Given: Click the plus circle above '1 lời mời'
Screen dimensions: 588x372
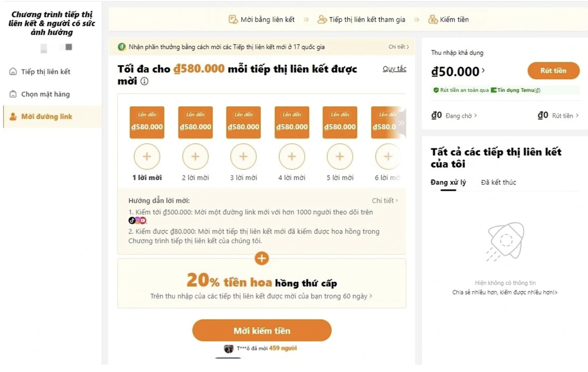Looking at the screenshot, I should click(x=147, y=156).
